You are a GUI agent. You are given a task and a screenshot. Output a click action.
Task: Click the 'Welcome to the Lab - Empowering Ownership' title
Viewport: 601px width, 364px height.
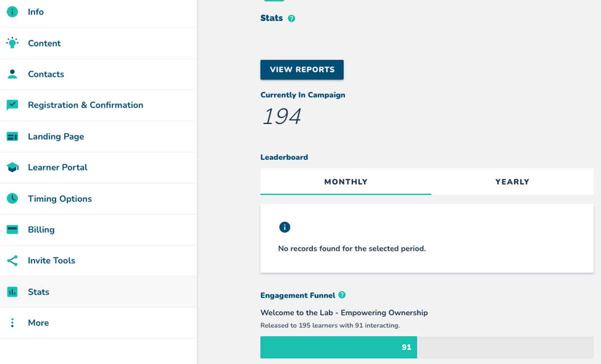[344, 312]
